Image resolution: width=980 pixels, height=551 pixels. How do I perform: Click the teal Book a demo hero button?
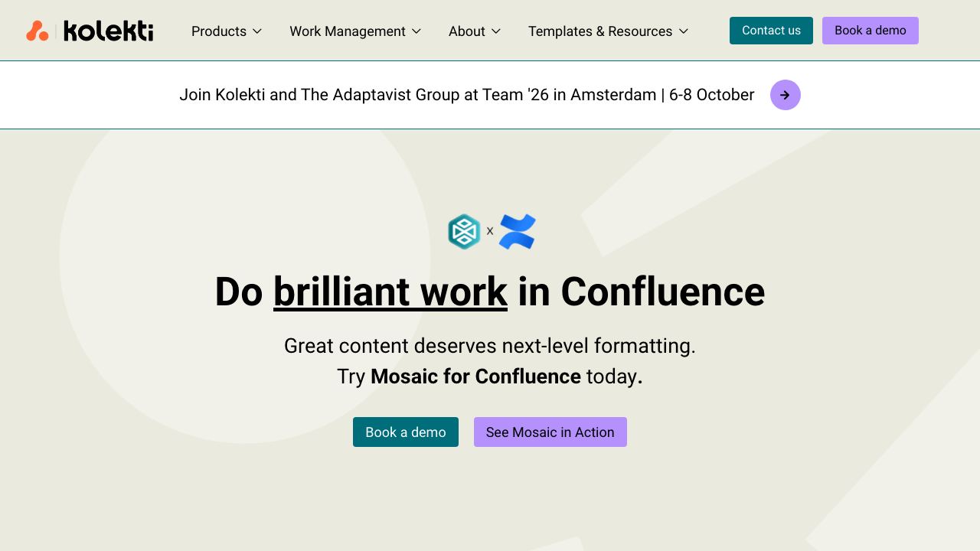(x=406, y=432)
